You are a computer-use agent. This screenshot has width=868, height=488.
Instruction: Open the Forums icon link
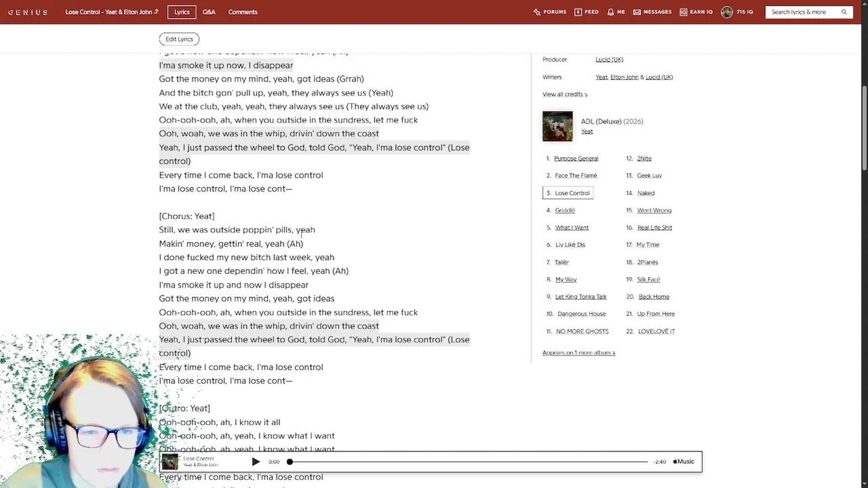pos(549,12)
